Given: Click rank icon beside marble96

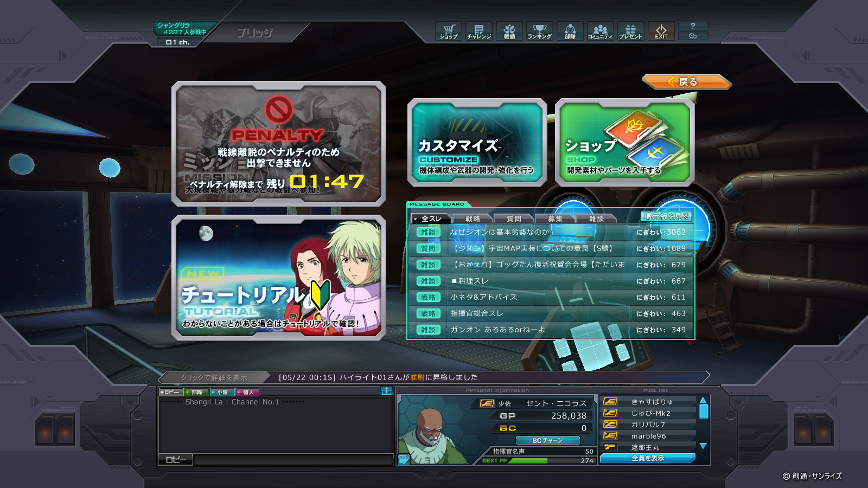Looking at the screenshot, I should coord(610,436).
